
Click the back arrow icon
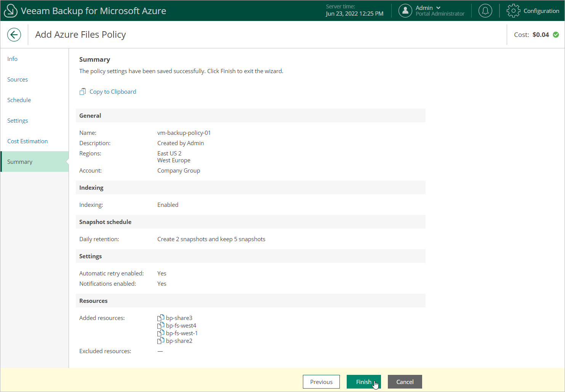[14, 35]
